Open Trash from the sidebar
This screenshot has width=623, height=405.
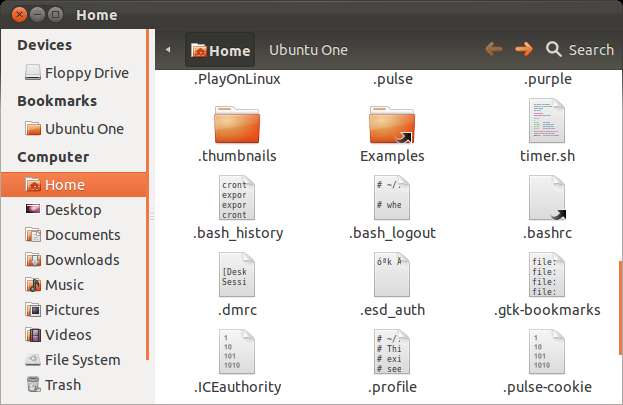coord(62,384)
